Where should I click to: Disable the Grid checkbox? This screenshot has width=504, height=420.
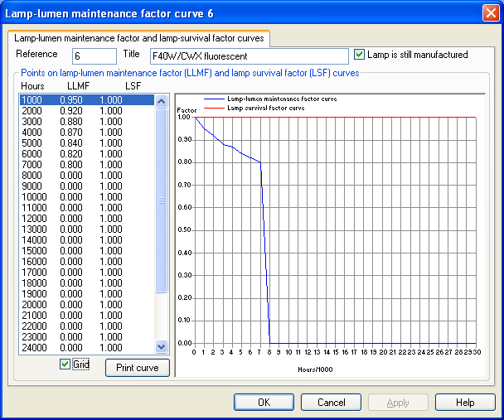pyautogui.click(x=65, y=364)
